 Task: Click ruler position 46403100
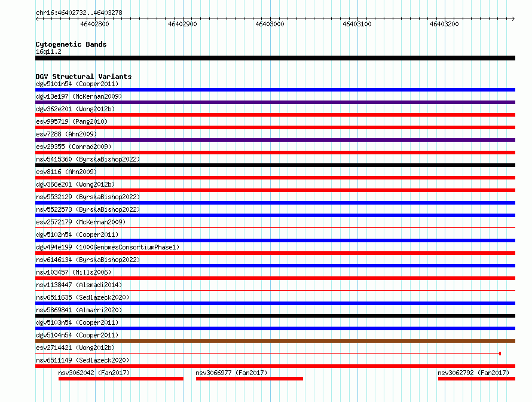(x=357, y=24)
